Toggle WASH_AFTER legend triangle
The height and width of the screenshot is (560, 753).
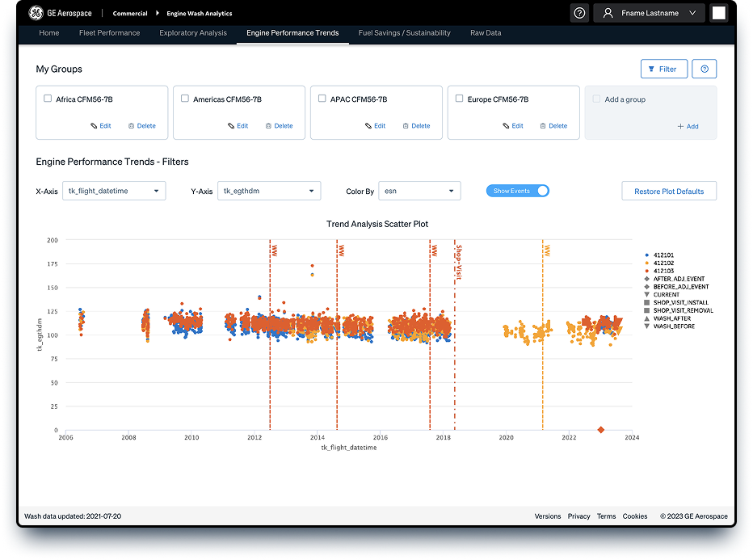tap(647, 318)
